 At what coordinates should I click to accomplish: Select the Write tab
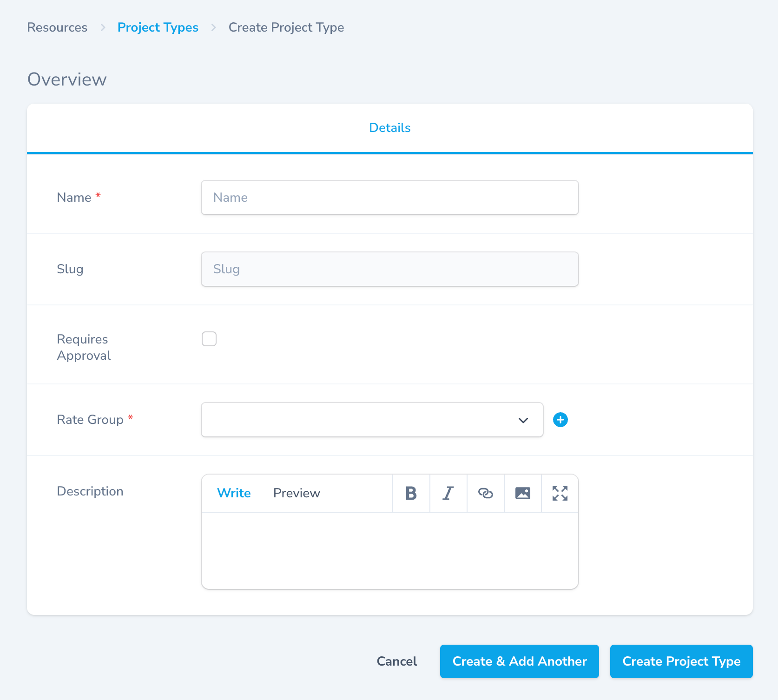tap(234, 493)
